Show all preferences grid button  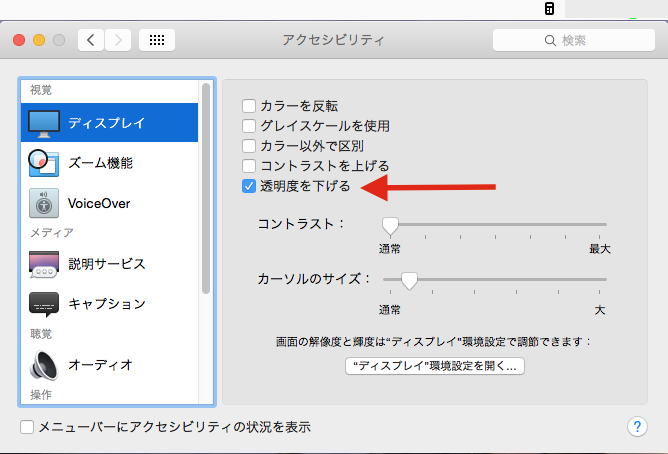point(157,40)
